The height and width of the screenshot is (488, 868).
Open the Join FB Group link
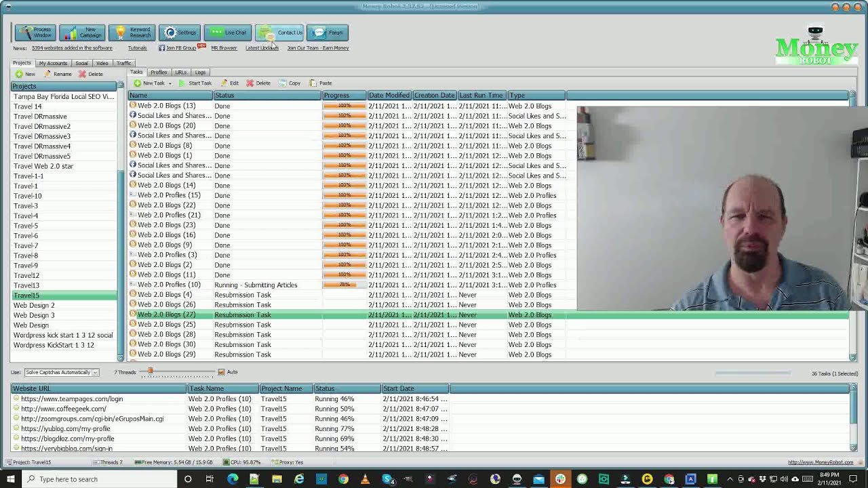pyautogui.click(x=180, y=48)
